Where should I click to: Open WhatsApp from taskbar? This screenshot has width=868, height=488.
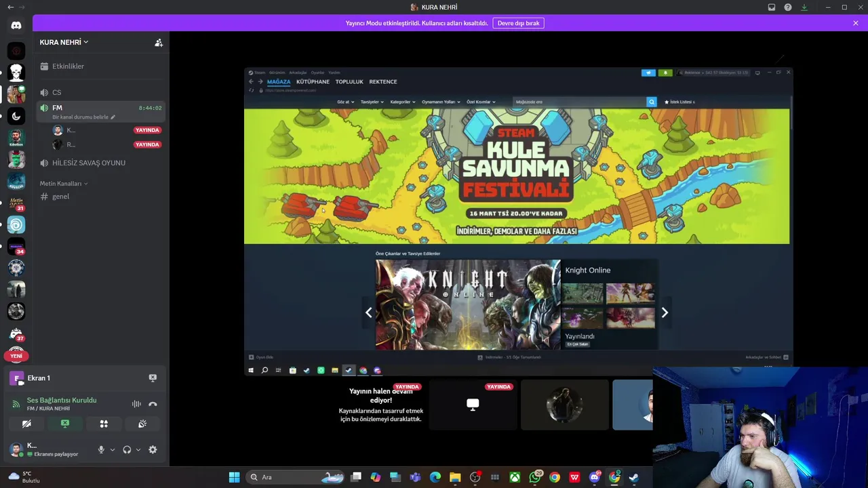(535, 477)
